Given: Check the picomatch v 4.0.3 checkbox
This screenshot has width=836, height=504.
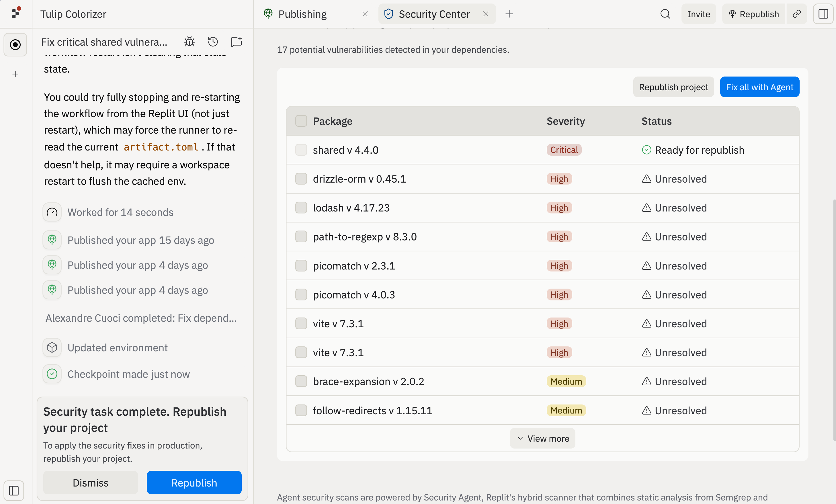Looking at the screenshot, I should [301, 294].
